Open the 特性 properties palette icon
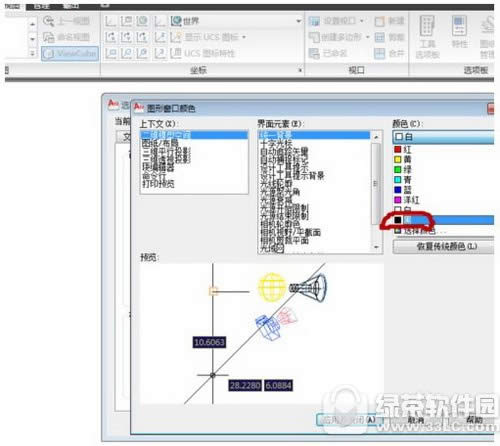The image size is (500, 446). [x=459, y=32]
